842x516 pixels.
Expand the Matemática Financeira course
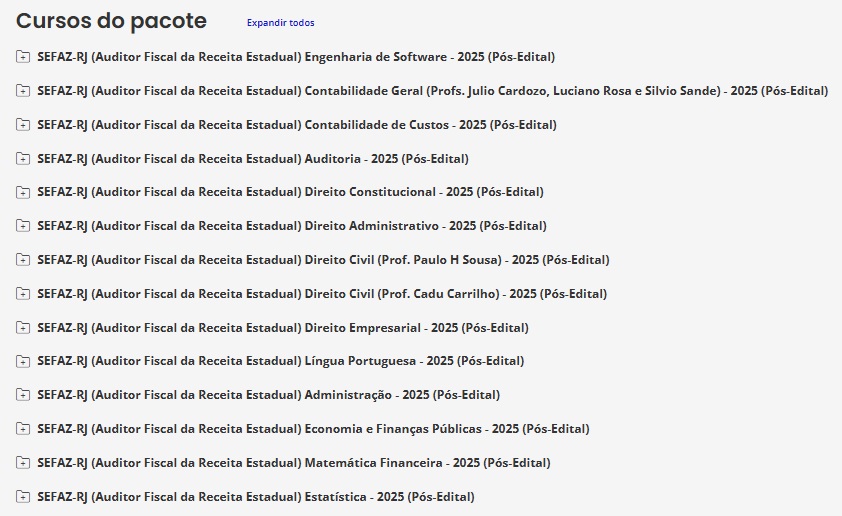23,463
